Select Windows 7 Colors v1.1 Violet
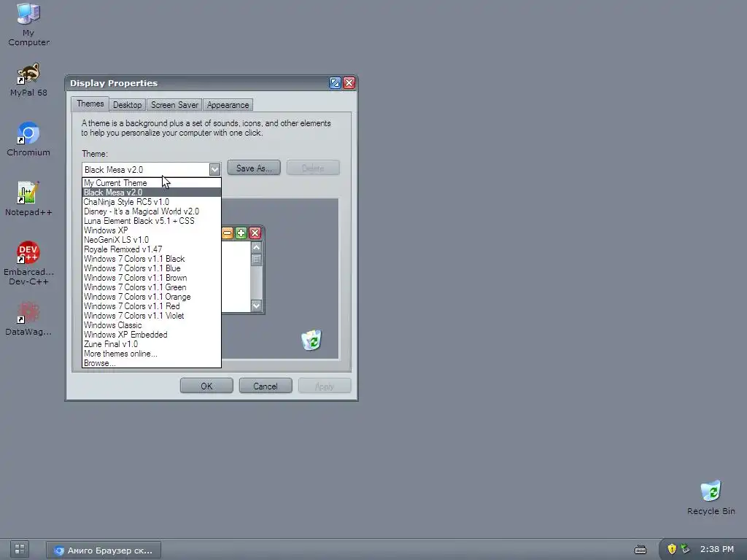 [x=152, y=316]
